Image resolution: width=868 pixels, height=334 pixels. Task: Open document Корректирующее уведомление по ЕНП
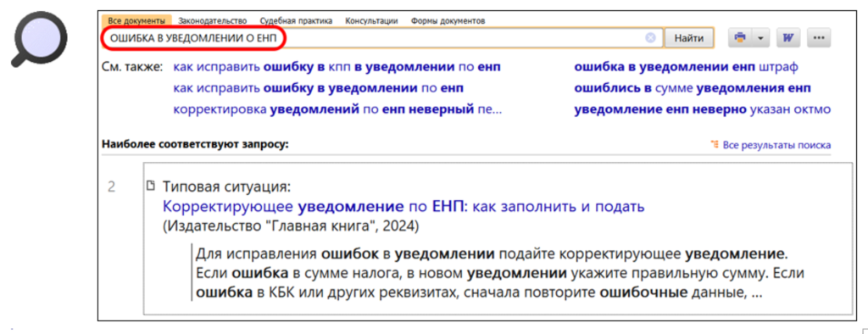[x=403, y=207]
